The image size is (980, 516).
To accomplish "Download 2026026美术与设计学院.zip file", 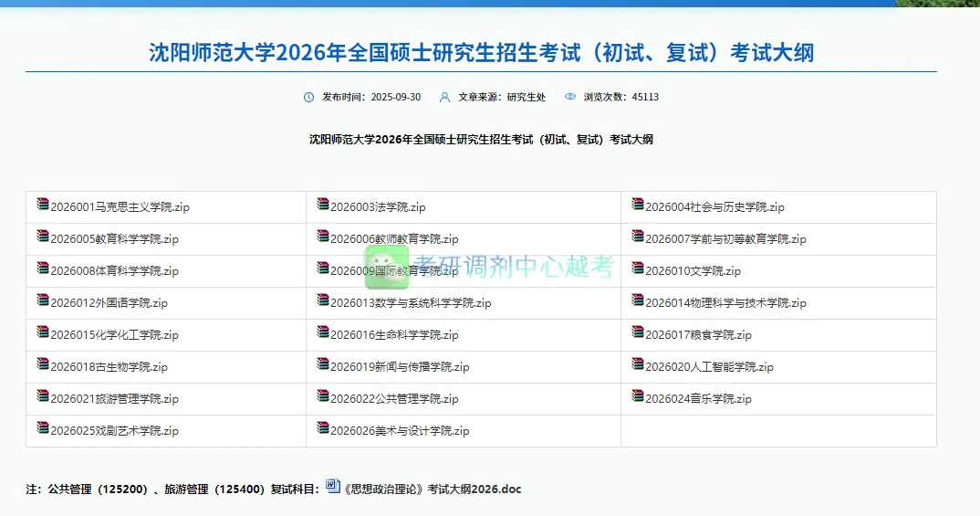I will 400,430.
